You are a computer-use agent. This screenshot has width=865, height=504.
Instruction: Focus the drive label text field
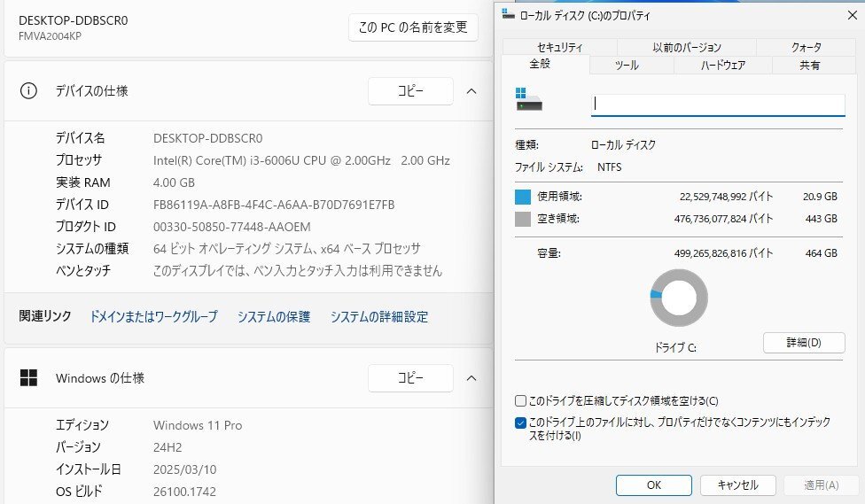click(718, 105)
